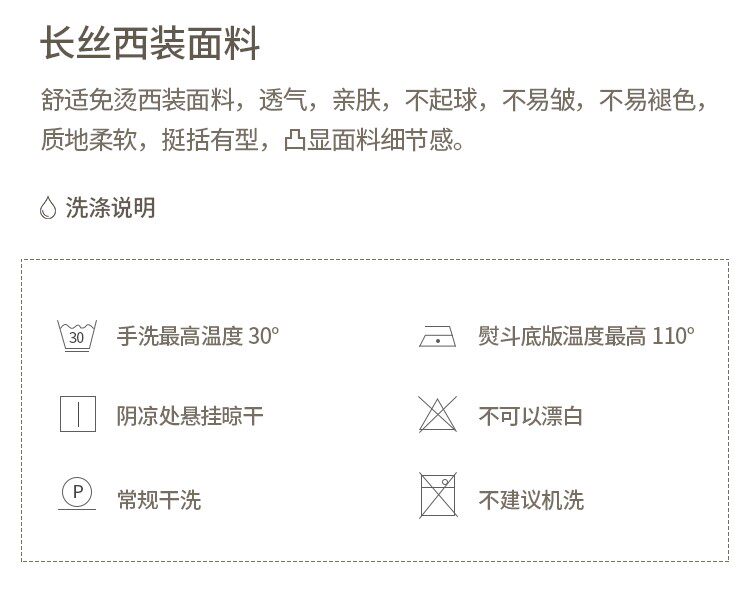Click the hang-dry square icon
Image resolution: width=750 pixels, height=602 pixels.
(77, 414)
